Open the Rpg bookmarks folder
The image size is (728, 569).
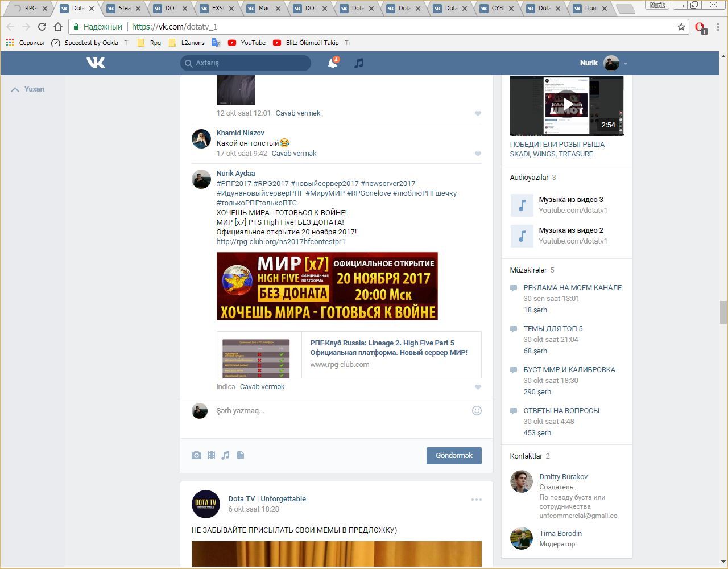coord(149,43)
